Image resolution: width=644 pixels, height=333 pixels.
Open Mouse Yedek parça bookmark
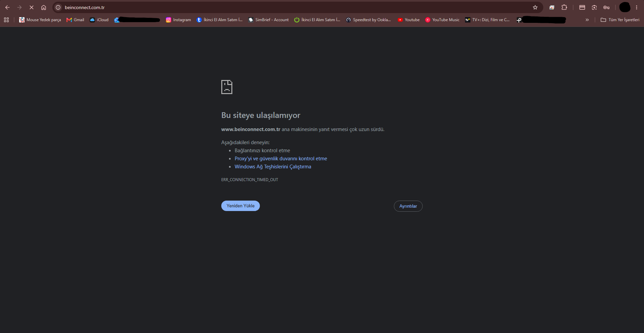pos(40,20)
